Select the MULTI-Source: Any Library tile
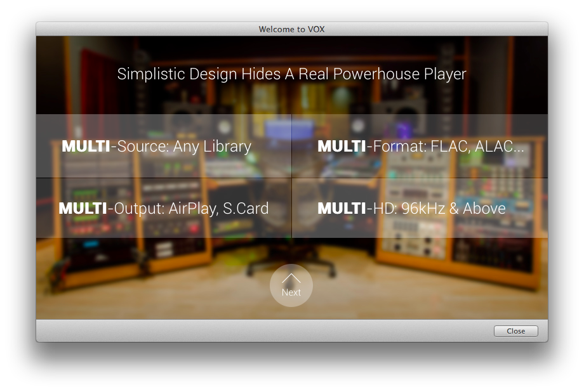The width and height of the screenshot is (584, 392). (x=164, y=147)
